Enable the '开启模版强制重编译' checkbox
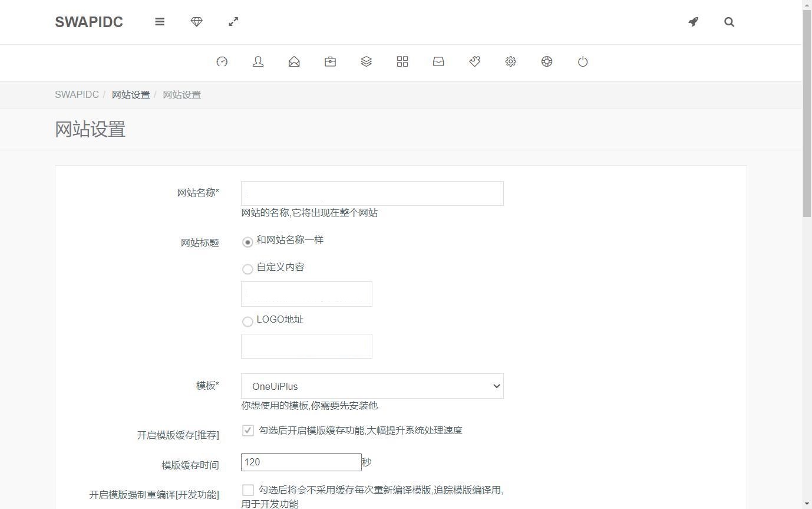The height and width of the screenshot is (509, 812). pos(248,490)
